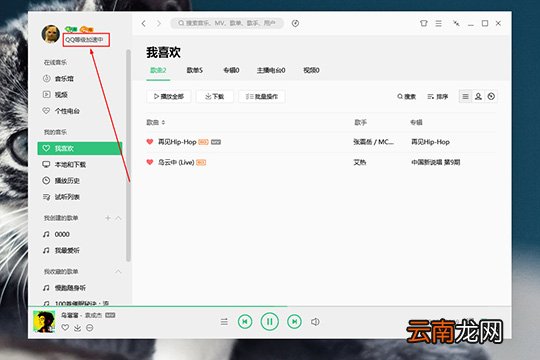The height and width of the screenshot is (360, 540).
Task: Unlike the 乌云中 (Live) song heart
Action: pyautogui.click(x=150, y=162)
